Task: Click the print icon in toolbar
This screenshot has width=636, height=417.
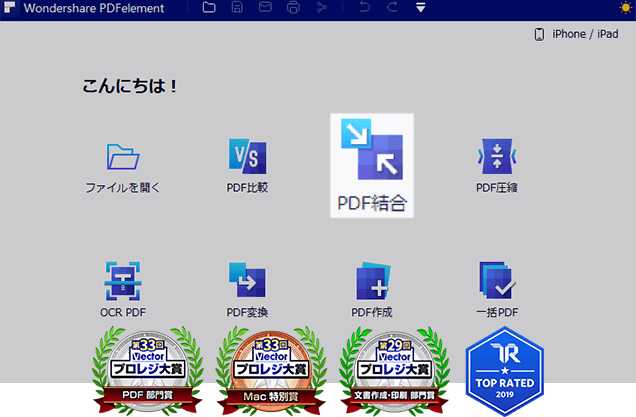Action: 293,7
